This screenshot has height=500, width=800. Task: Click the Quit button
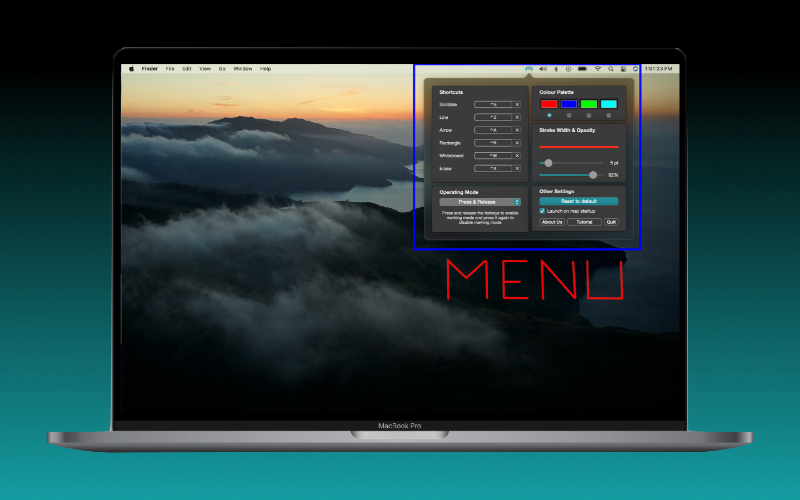(611, 222)
